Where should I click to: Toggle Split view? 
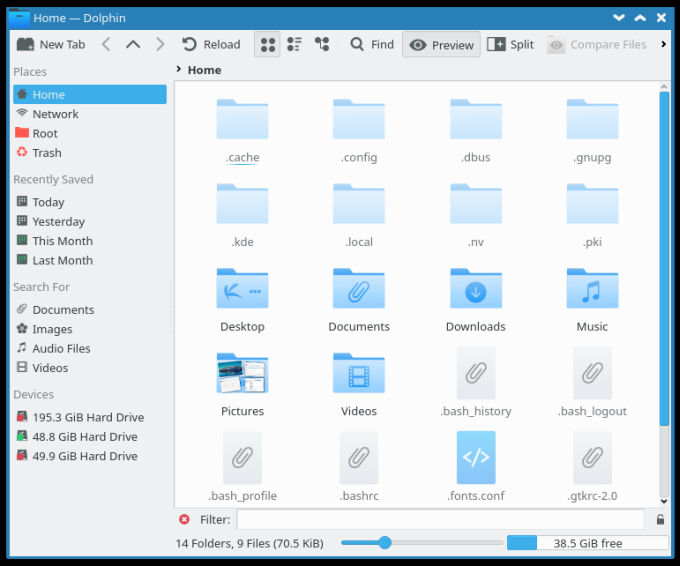[510, 44]
